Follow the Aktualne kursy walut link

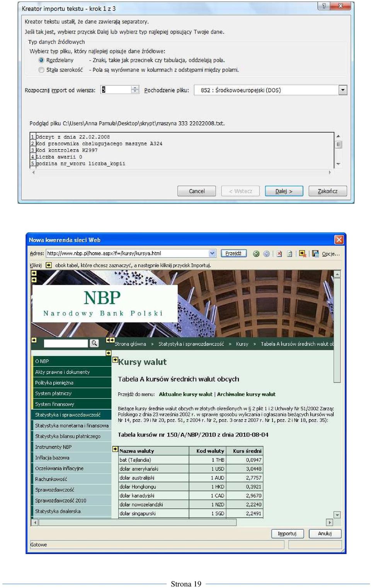185,394
